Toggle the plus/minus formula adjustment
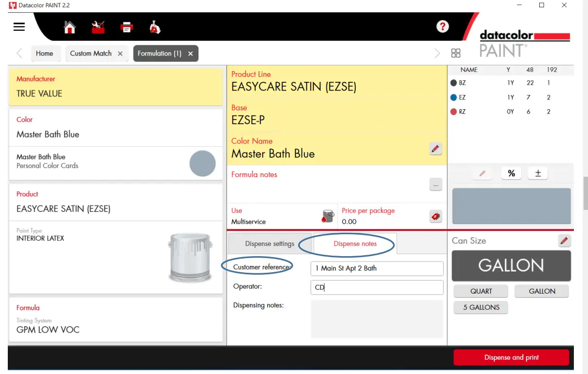 click(x=538, y=173)
